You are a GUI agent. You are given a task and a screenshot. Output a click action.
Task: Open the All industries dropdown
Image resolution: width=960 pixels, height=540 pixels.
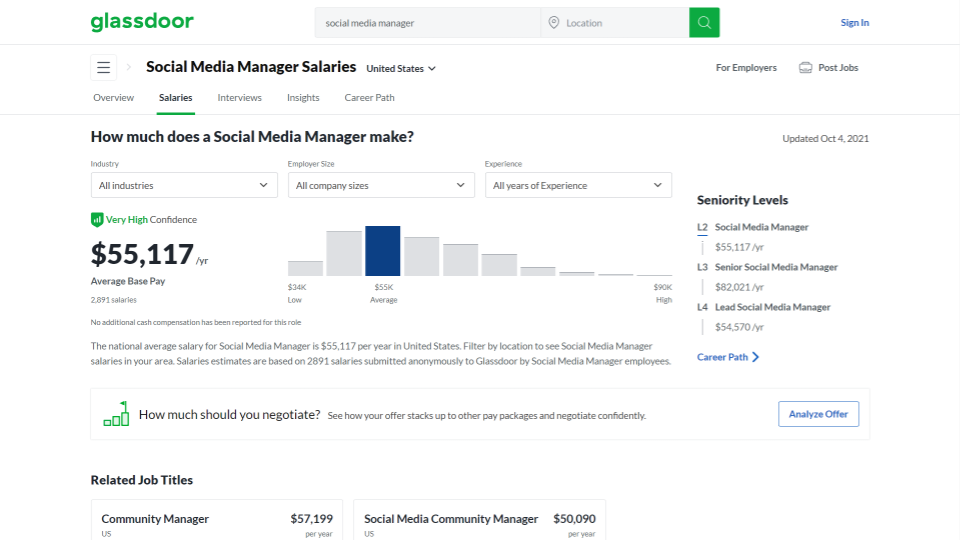coord(184,185)
